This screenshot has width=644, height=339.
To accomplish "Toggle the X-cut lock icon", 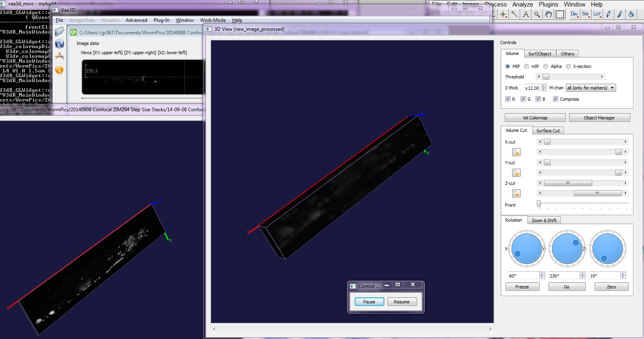I will (x=516, y=152).
